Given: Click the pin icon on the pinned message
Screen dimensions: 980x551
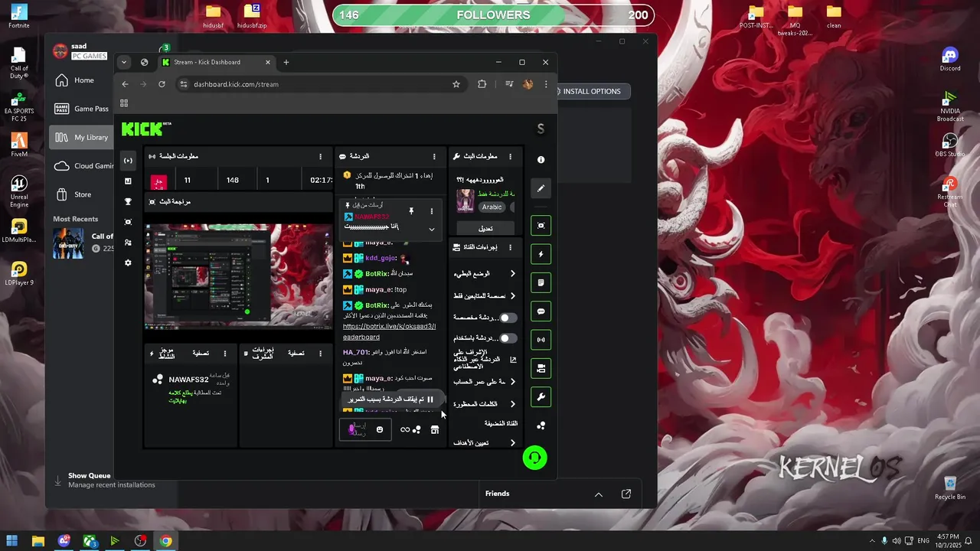Looking at the screenshot, I should 411,211.
